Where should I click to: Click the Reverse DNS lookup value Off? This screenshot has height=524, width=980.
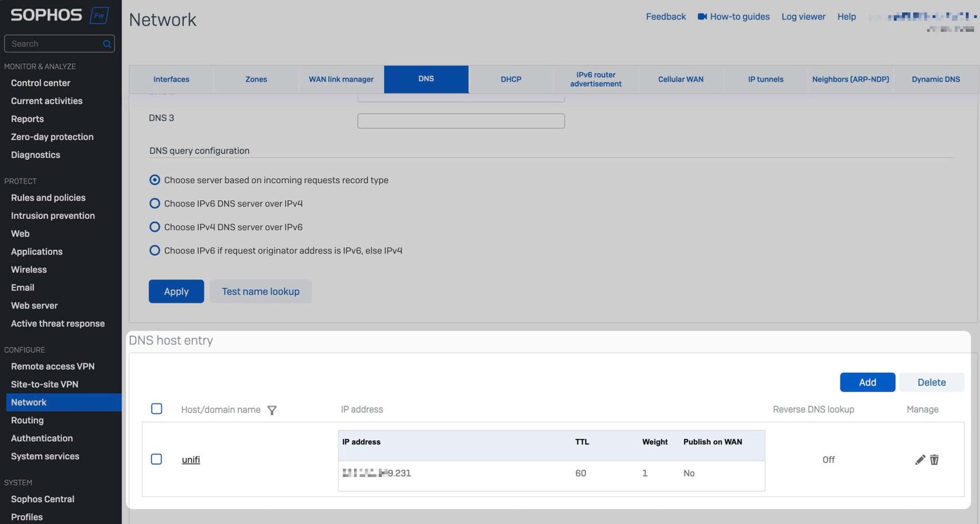pyautogui.click(x=828, y=460)
